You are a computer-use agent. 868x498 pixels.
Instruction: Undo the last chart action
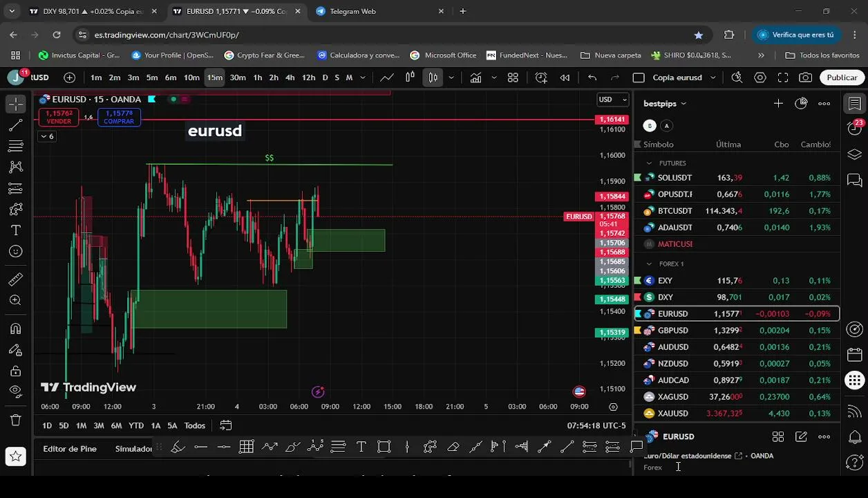(x=592, y=77)
